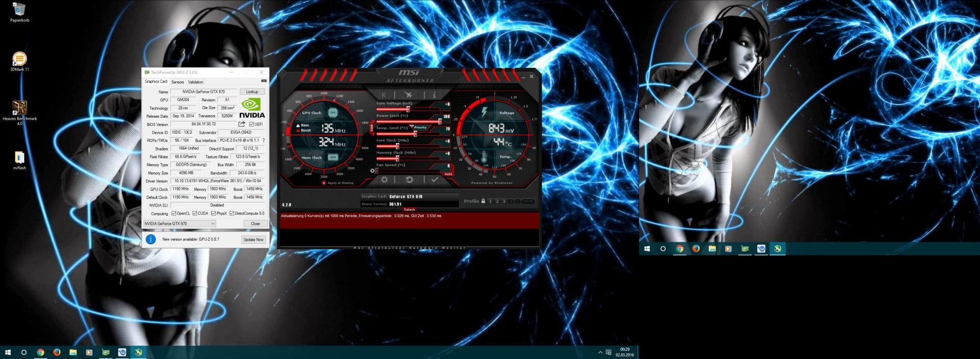Click the Profile lock icon in Afterburner

point(483,201)
